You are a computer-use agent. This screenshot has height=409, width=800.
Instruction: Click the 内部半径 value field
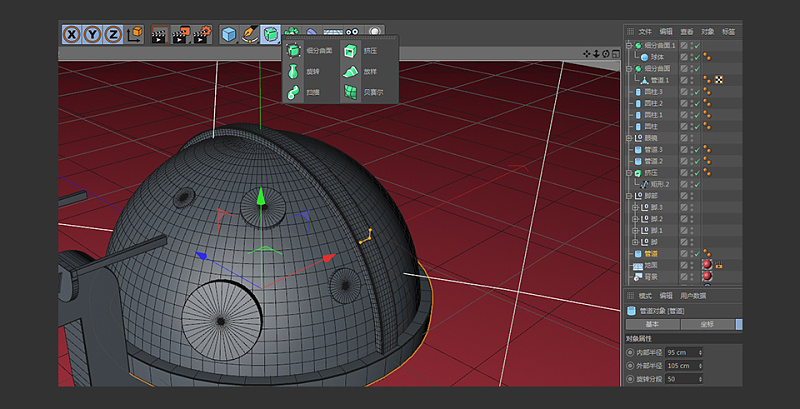pyautogui.click(x=679, y=352)
